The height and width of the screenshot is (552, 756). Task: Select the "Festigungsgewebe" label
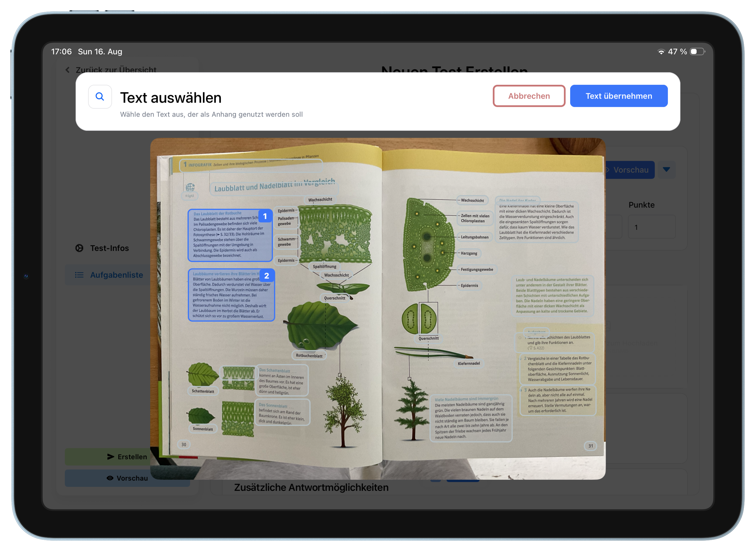[x=477, y=269]
